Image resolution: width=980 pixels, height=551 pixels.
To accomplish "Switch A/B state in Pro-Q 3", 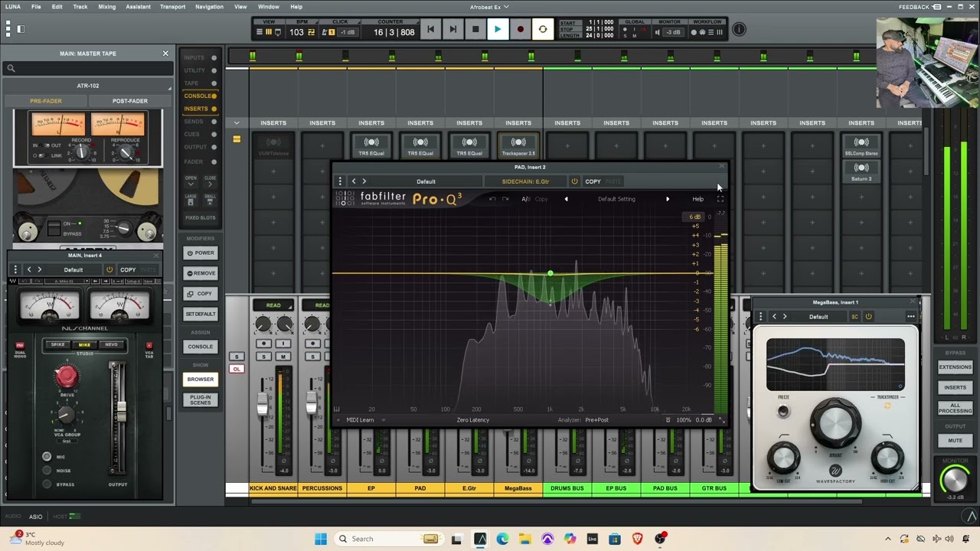I will pyautogui.click(x=526, y=199).
